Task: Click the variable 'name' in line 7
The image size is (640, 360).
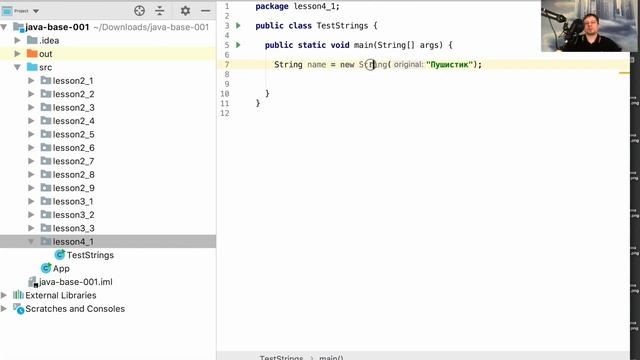Action: tap(317, 64)
